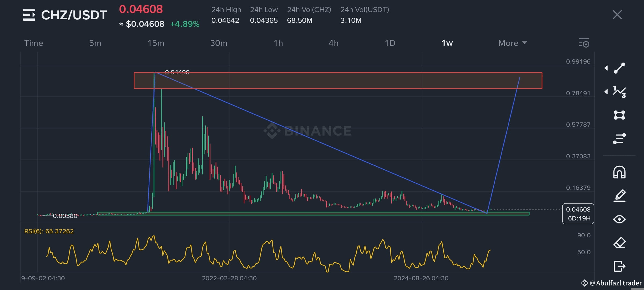Toggle the magnet snap mode
The width and height of the screenshot is (644, 290).
[619, 172]
